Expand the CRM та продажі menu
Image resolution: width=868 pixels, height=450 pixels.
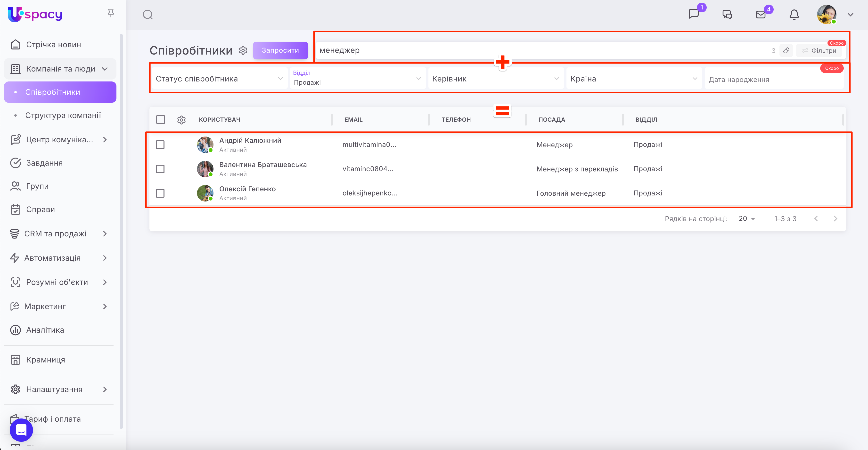(56, 234)
